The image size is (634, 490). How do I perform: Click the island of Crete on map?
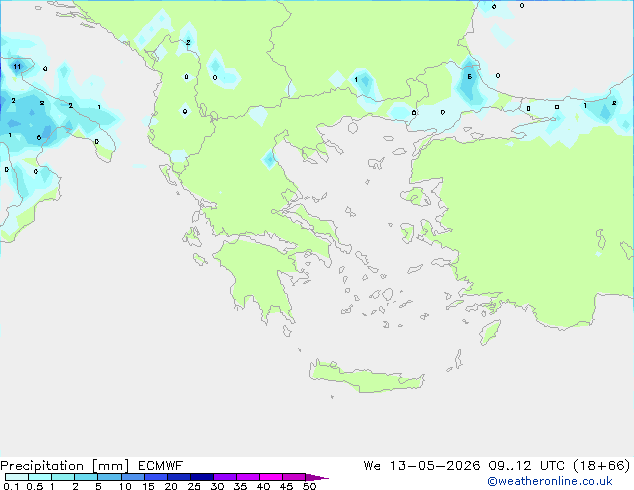pos(366,378)
